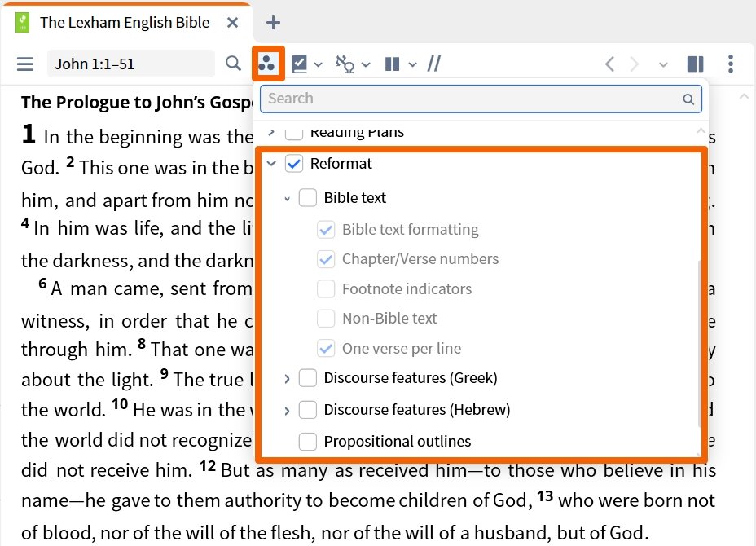Toggle One verse per line checkbox
This screenshot has width=756, height=546.
326,348
